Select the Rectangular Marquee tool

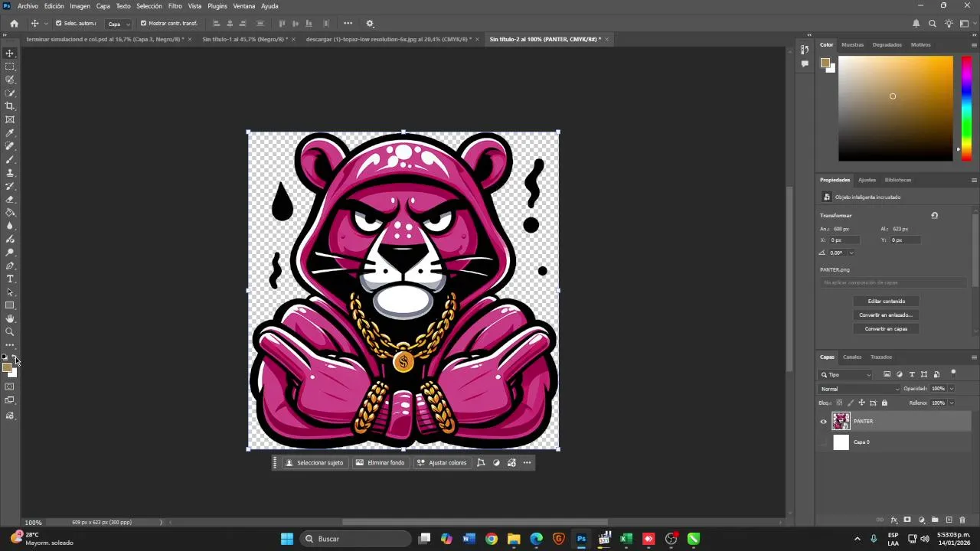click(10, 67)
